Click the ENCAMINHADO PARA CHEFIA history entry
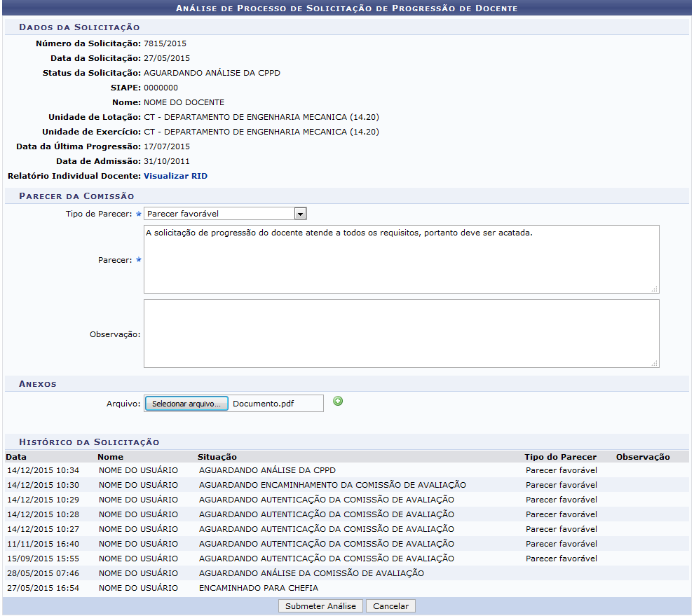 (259, 588)
